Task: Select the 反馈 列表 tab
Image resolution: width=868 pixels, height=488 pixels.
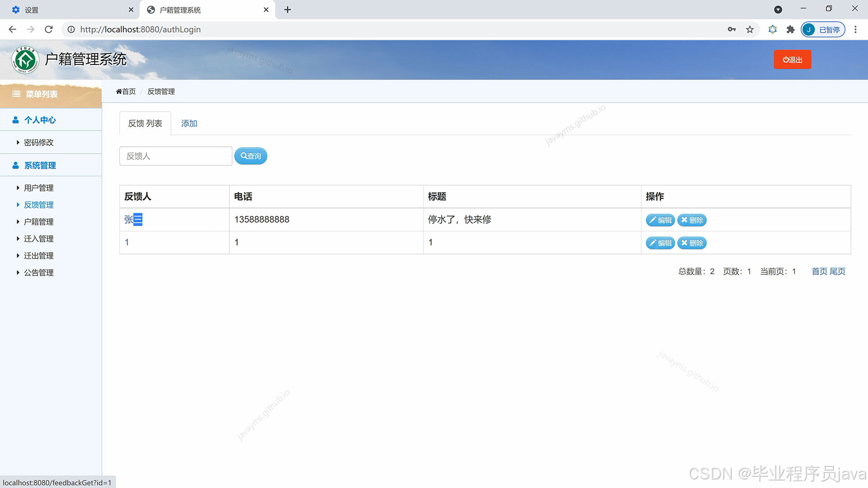Action: [x=145, y=123]
